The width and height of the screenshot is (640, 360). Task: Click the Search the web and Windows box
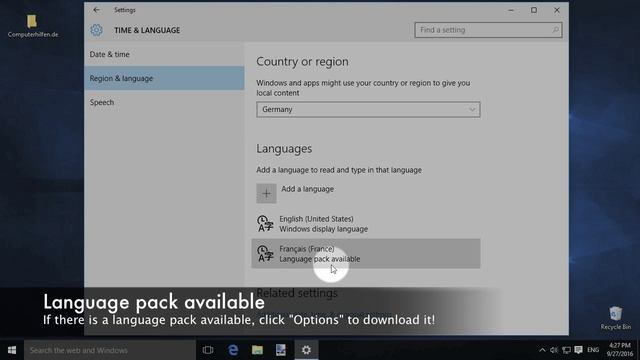(x=110, y=350)
